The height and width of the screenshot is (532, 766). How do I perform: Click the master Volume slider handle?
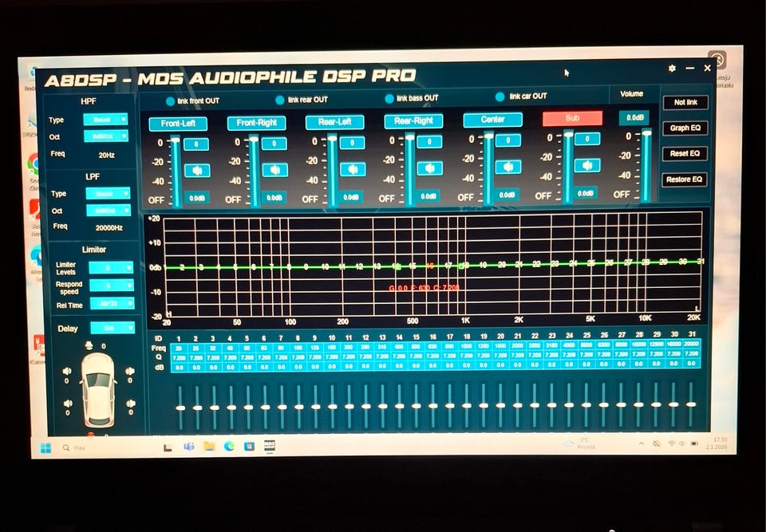646,132
